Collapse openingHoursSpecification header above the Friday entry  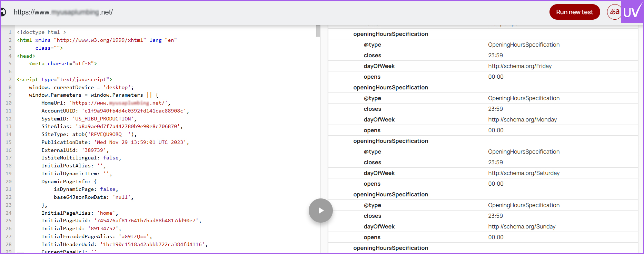tap(390, 34)
